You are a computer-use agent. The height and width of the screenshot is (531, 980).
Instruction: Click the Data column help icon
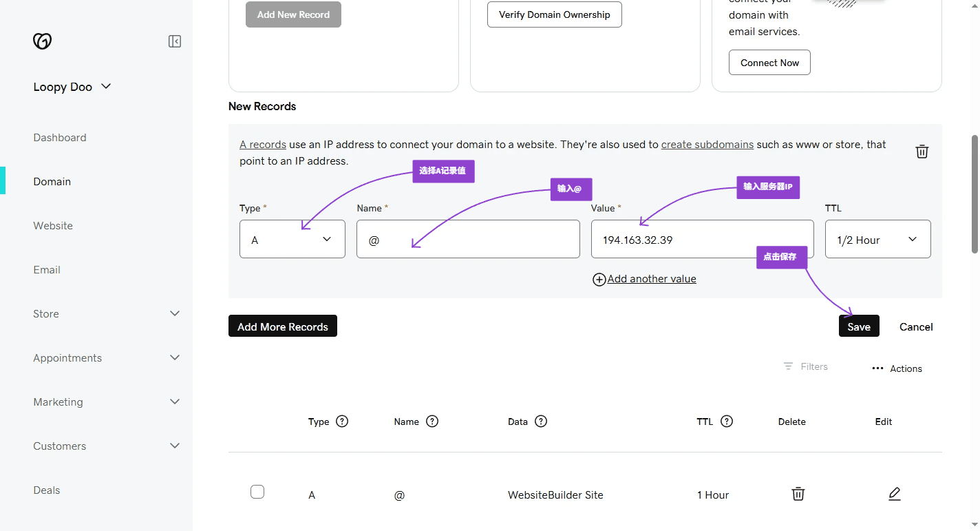click(x=541, y=421)
